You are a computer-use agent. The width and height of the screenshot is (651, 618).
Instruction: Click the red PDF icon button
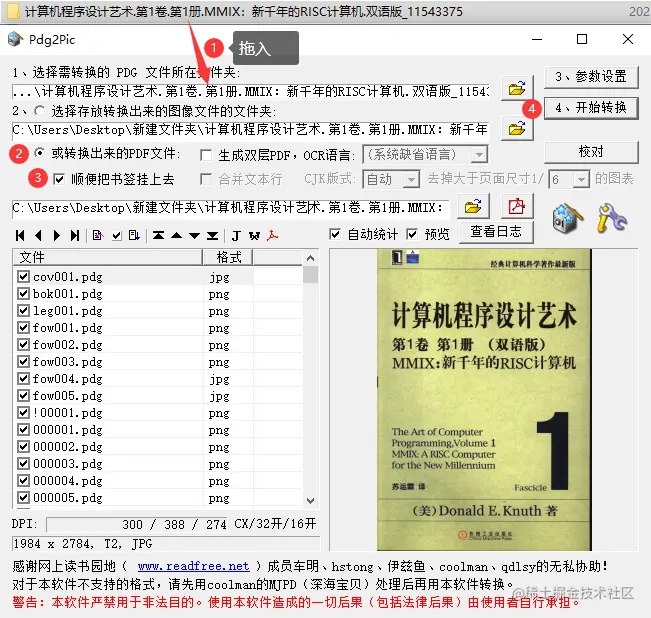tap(517, 206)
